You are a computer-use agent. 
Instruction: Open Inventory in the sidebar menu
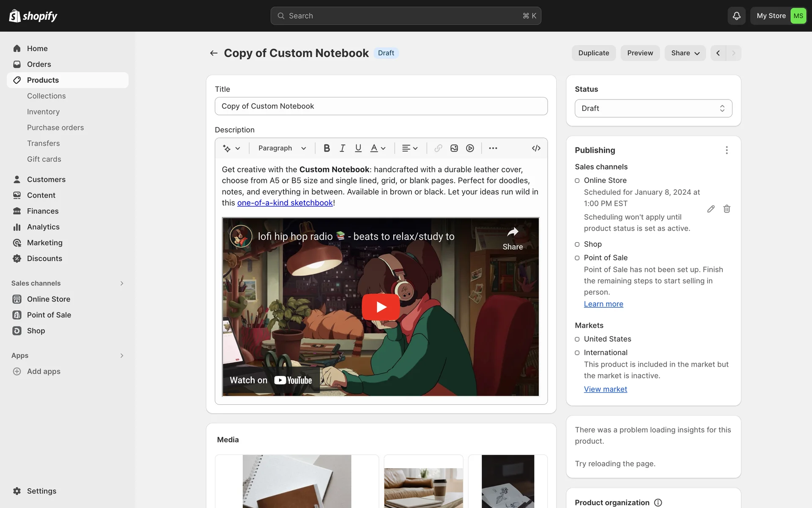click(x=43, y=112)
